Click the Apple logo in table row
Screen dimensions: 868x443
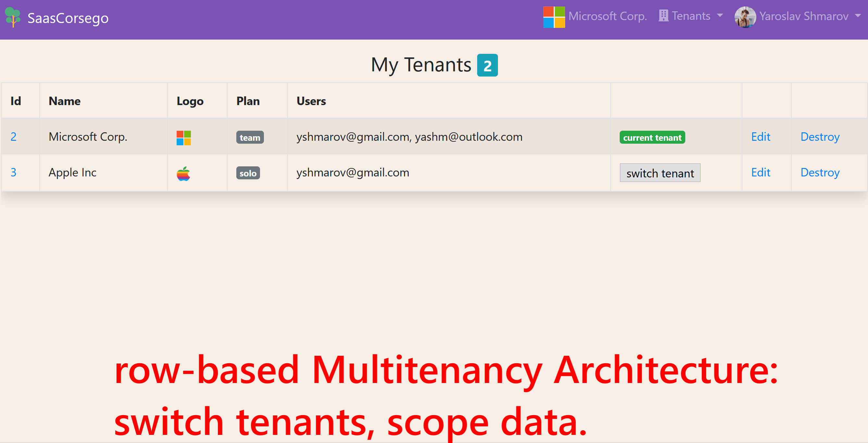[x=183, y=174]
